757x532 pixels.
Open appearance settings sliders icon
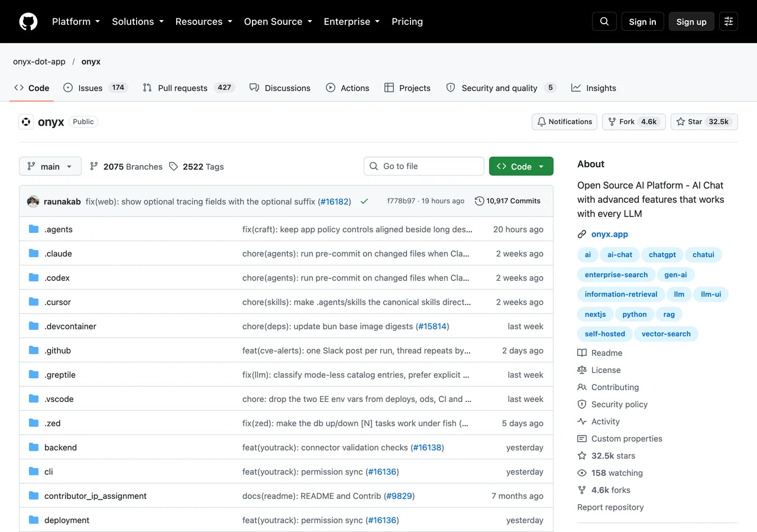729,21
